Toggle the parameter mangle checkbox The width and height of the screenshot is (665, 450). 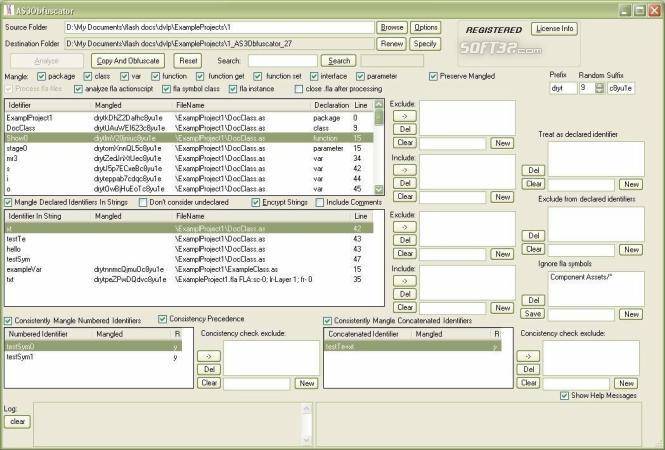360,76
